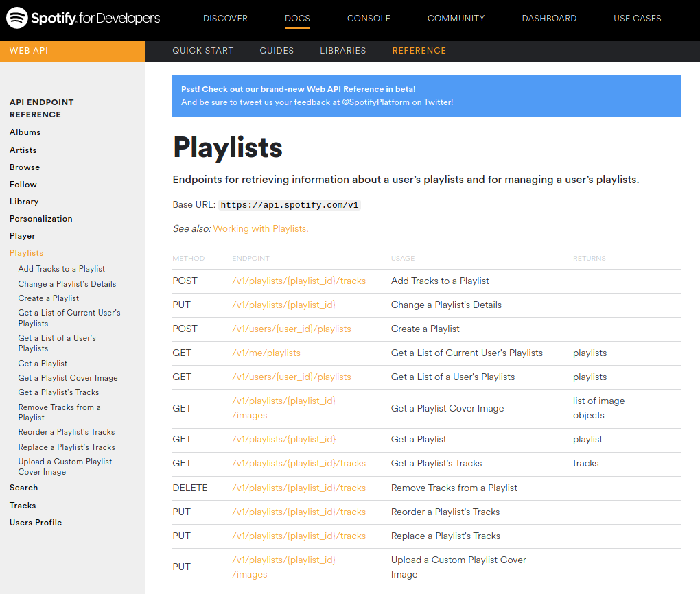This screenshot has width=700, height=594.
Task: Open sidebar item Change a Playlist's Details
Action: [x=67, y=284]
